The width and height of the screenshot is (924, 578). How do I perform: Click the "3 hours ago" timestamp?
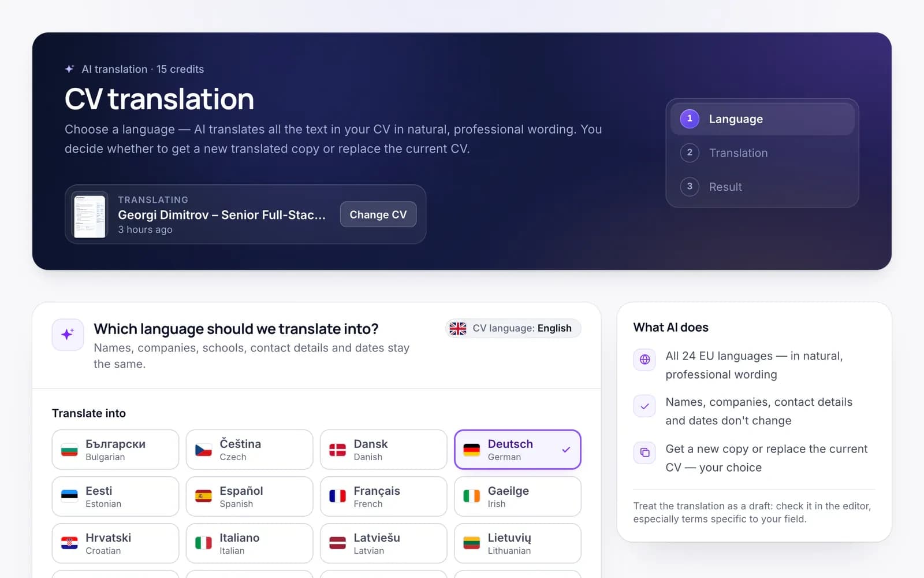(x=145, y=229)
